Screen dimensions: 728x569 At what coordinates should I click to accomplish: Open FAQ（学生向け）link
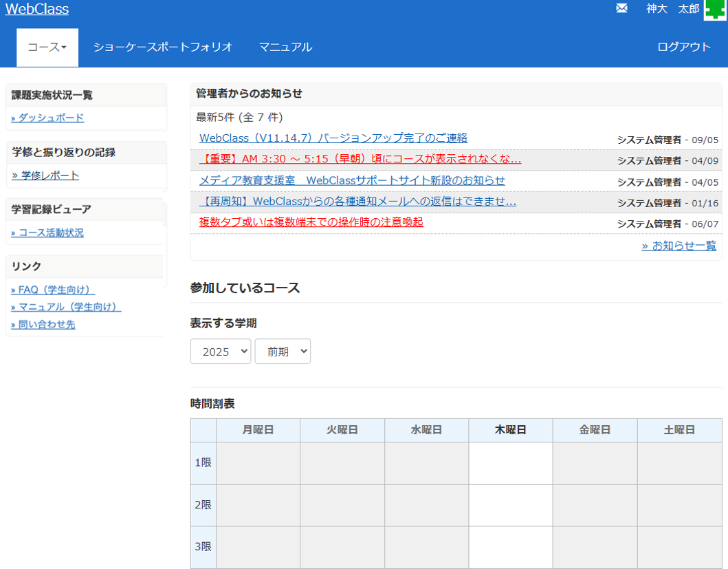coord(53,290)
